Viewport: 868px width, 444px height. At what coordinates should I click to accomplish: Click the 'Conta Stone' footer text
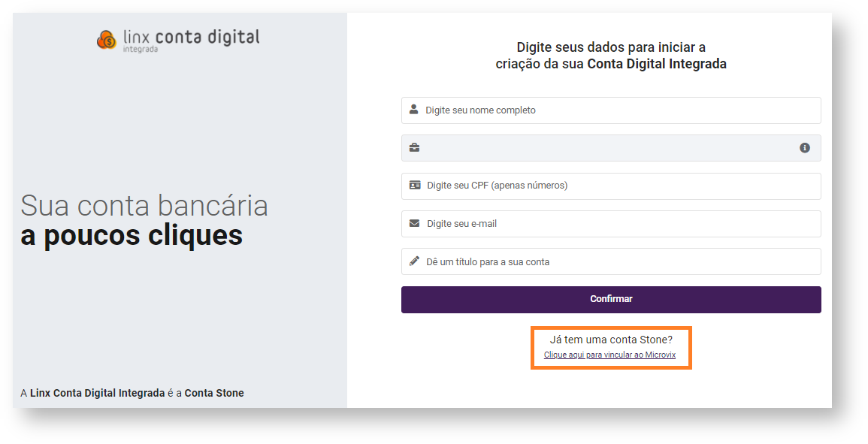pos(214,393)
